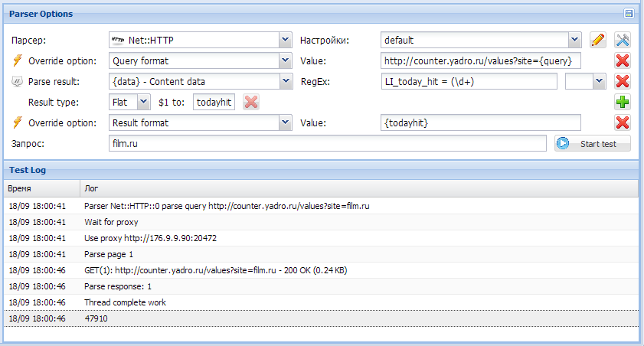
Task: Remove Result format override with red X
Action: coord(623,122)
